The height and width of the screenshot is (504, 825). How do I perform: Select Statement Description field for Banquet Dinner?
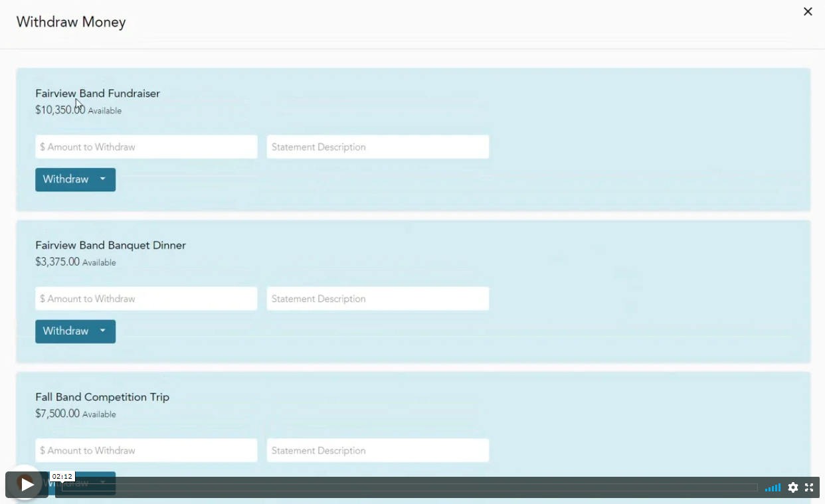377,299
